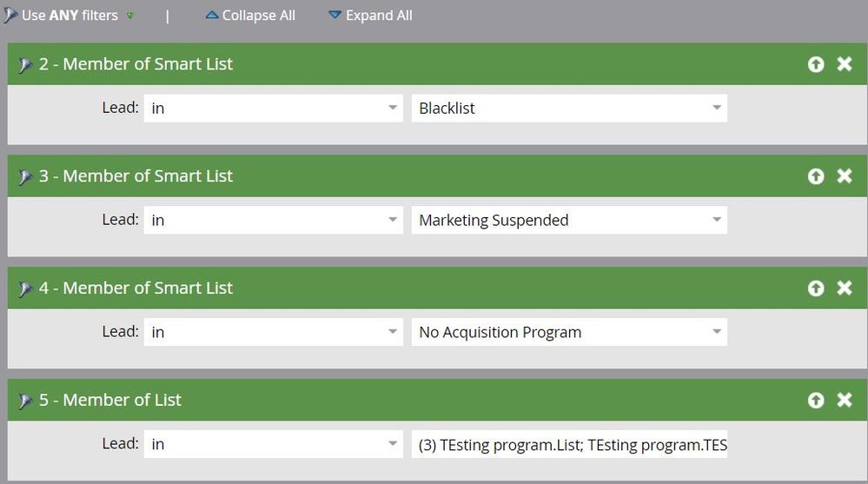Open the Use ANY filters dropdown
Viewport: 868px width, 484px height.
(129, 16)
